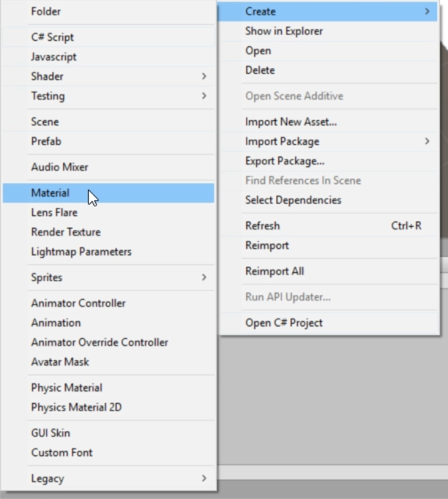Select Material in the Create submenu
448x499 pixels.
click(109, 193)
